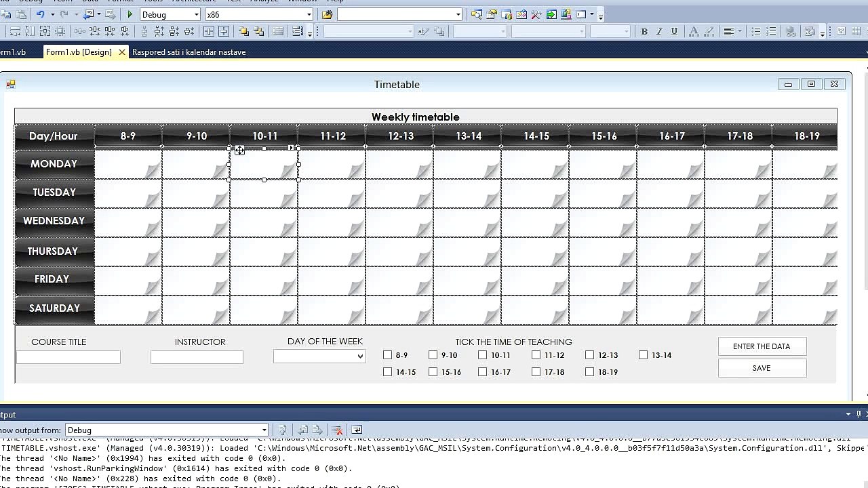Viewport: 868px width, 488px height.
Task: Click the bulleted list icon
Action: coord(756,31)
